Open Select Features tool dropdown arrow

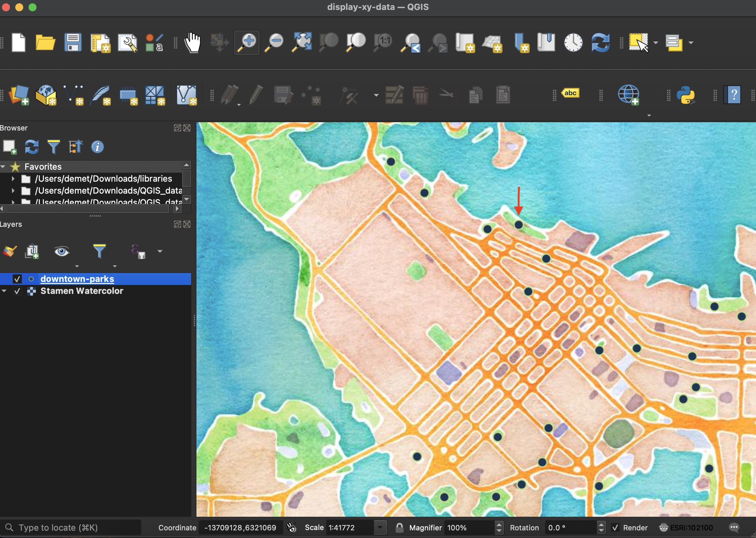[x=656, y=43]
